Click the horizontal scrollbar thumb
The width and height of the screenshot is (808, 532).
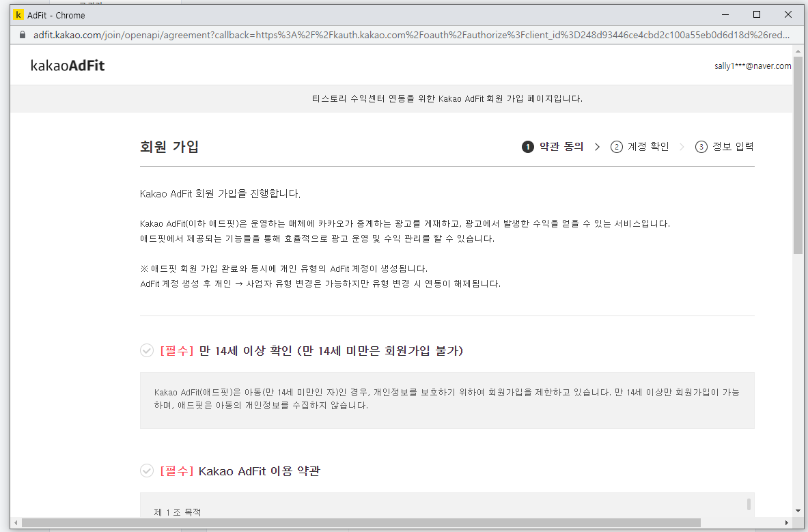(361, 522)
